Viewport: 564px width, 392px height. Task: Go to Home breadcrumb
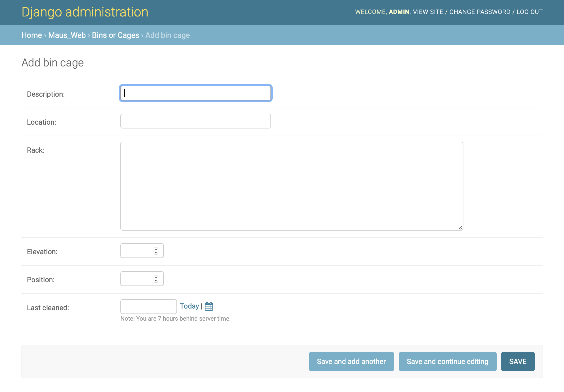[32, 35]
